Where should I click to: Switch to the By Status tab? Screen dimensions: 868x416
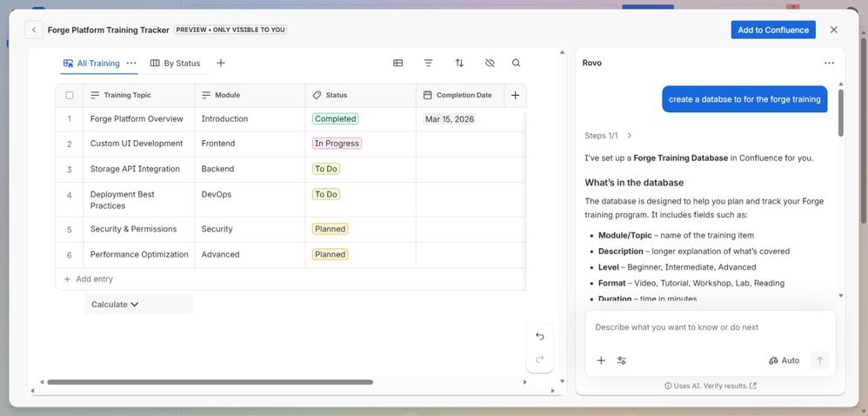tap(176, 64)
